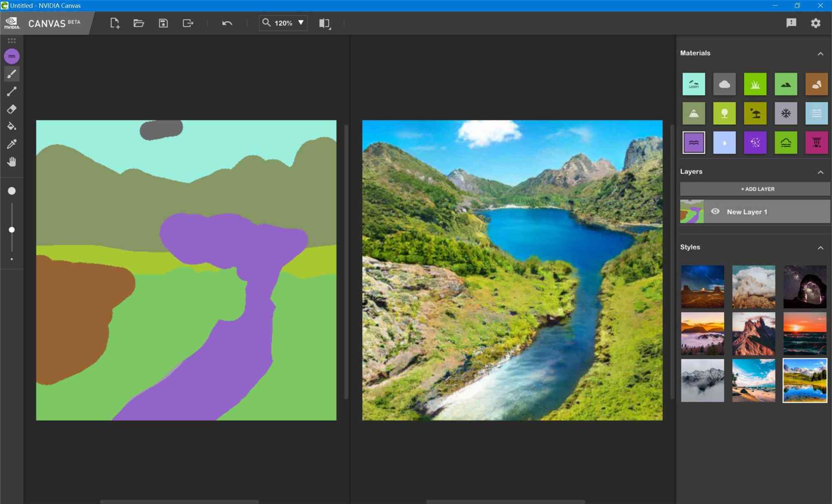
Task: Click the Export file button
Action: (188, 22)
